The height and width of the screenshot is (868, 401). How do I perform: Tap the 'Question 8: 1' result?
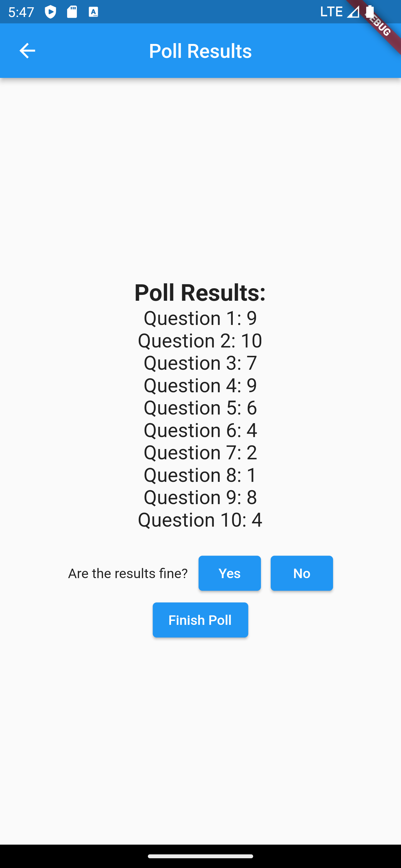point(200,475)
